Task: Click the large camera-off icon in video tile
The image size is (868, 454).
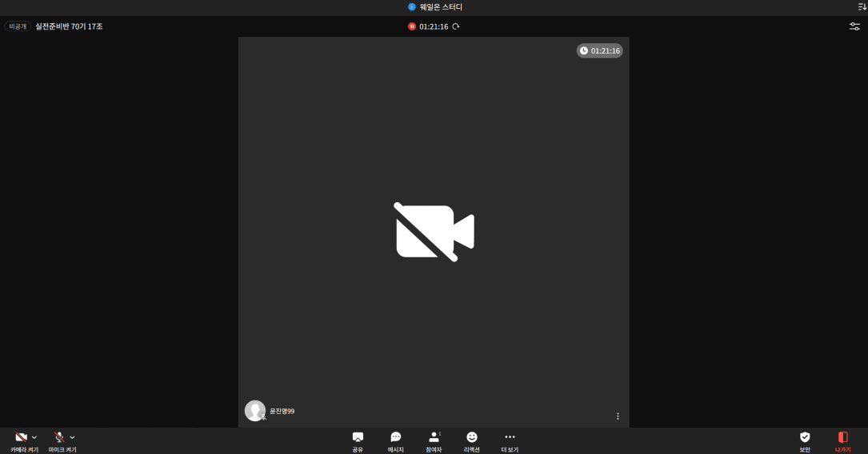Action: click(434, 232)
